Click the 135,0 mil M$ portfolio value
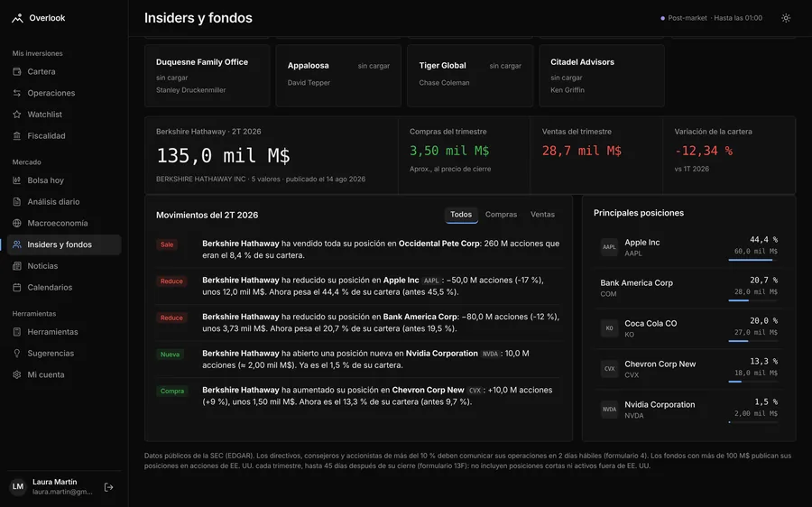The image size is (812, 507). 223,155
